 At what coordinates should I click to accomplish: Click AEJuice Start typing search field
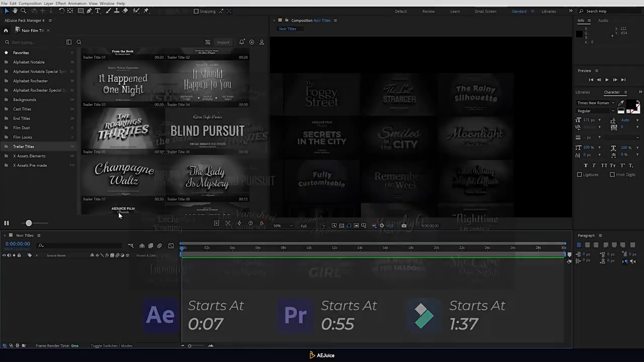click(x=33, y=42)
